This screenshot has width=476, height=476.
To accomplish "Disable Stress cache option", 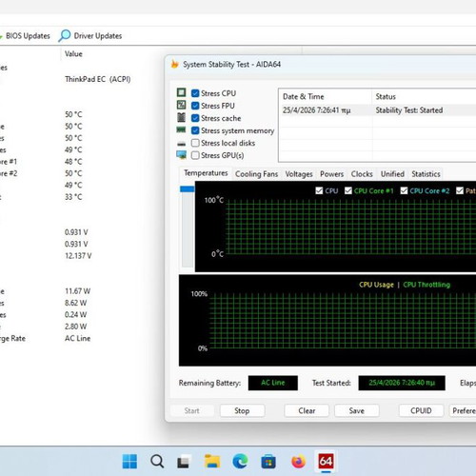I will coord(195,118).
